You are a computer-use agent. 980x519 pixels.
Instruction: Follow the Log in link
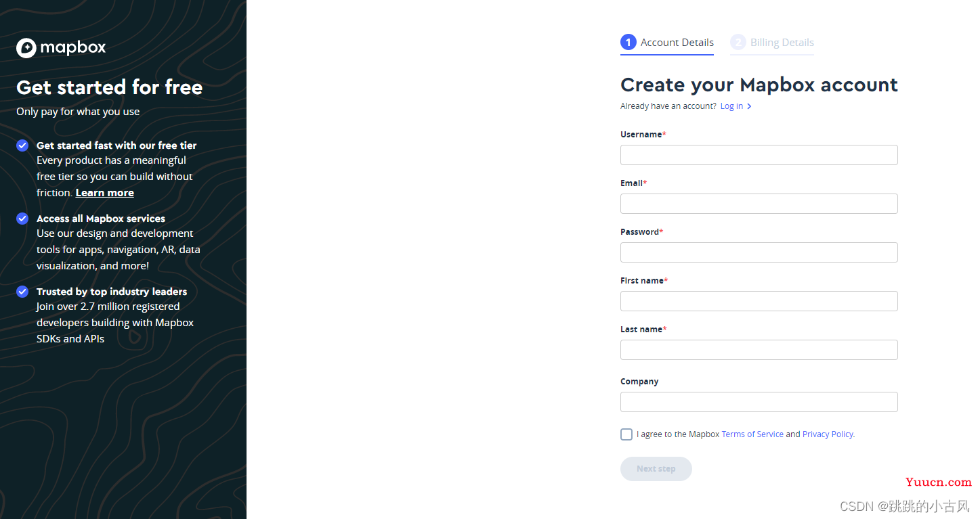731,106
